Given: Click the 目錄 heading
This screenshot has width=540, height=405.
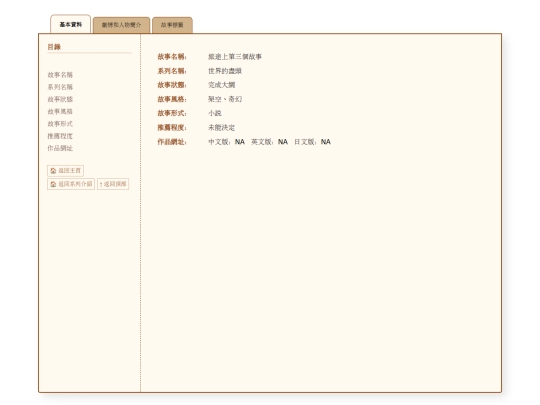Looking at the screenshot, I should (x=54, y=47).
